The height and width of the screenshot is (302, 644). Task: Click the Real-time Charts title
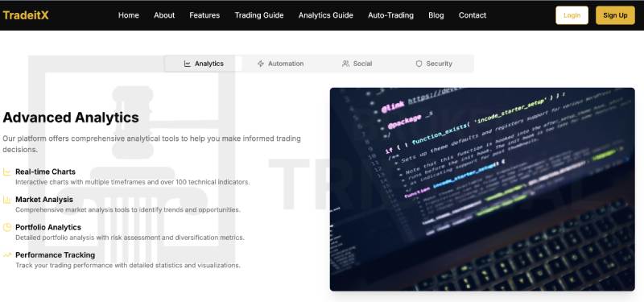click(x=46, y=172)
